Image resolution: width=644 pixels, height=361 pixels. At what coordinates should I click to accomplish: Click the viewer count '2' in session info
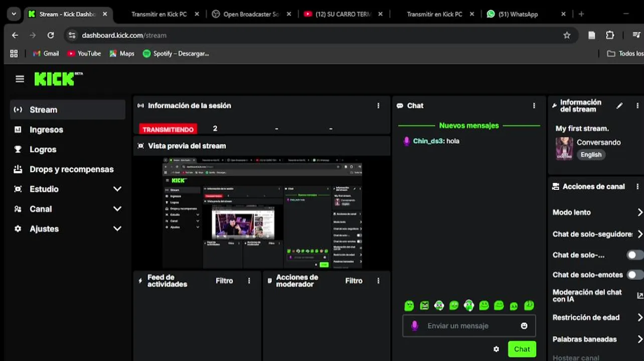coord(215,129)
